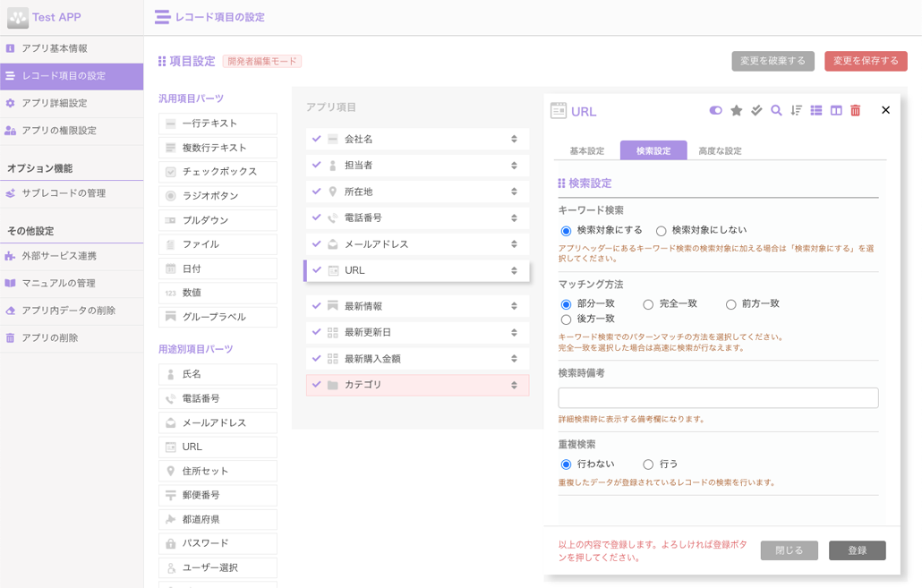
Task: Toggle checkmark on 会社名 row
Action: [316, 139]
